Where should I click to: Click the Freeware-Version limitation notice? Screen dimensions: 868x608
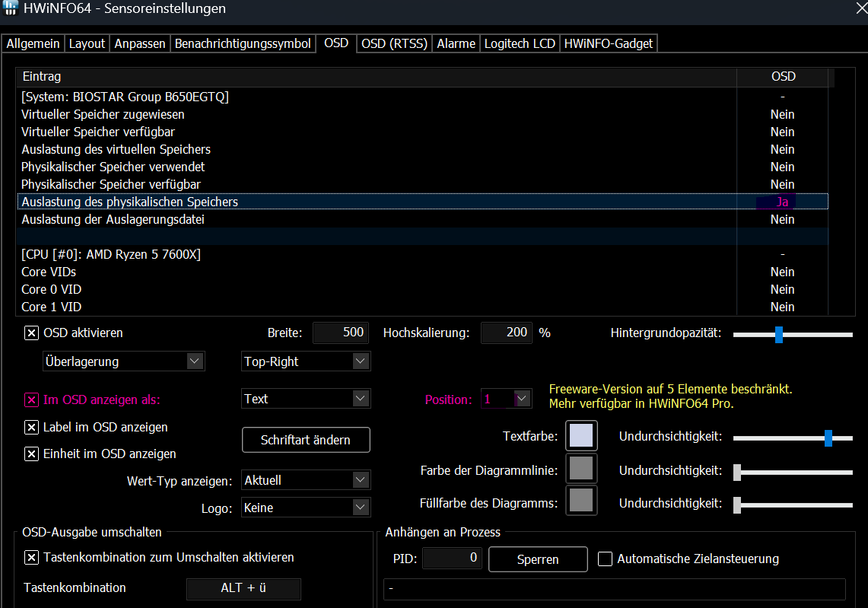click(x=670, y=396)
